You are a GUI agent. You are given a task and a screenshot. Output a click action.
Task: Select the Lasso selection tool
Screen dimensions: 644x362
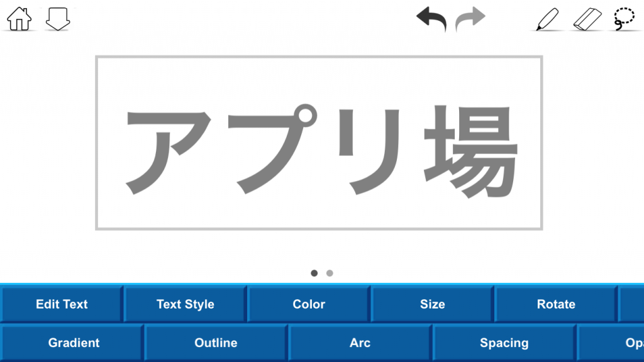[x=625, y=19]
